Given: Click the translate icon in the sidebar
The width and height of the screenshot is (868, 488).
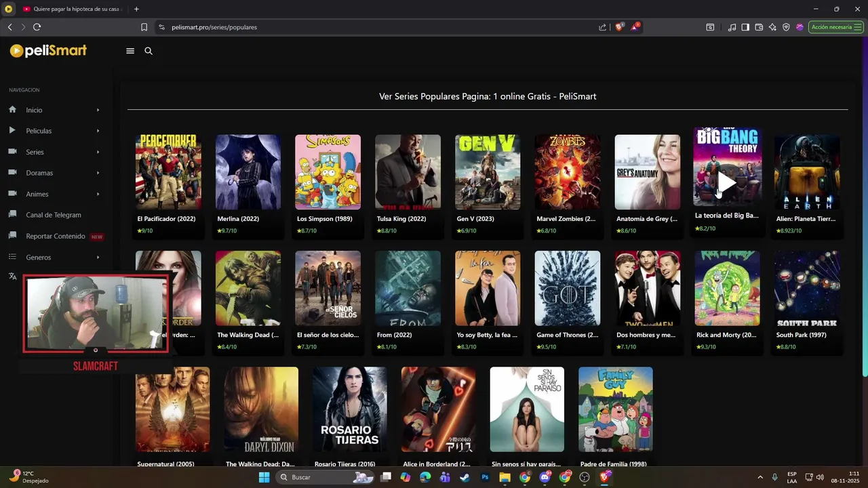Looking at the screenshot, I should coord(12,276).
